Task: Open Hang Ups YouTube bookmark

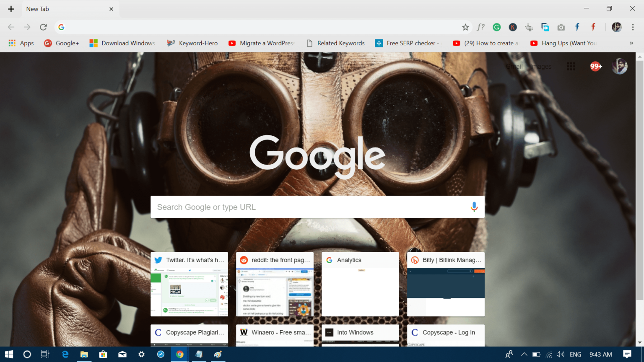Action: pyautogui.click(x=563, y=43)
